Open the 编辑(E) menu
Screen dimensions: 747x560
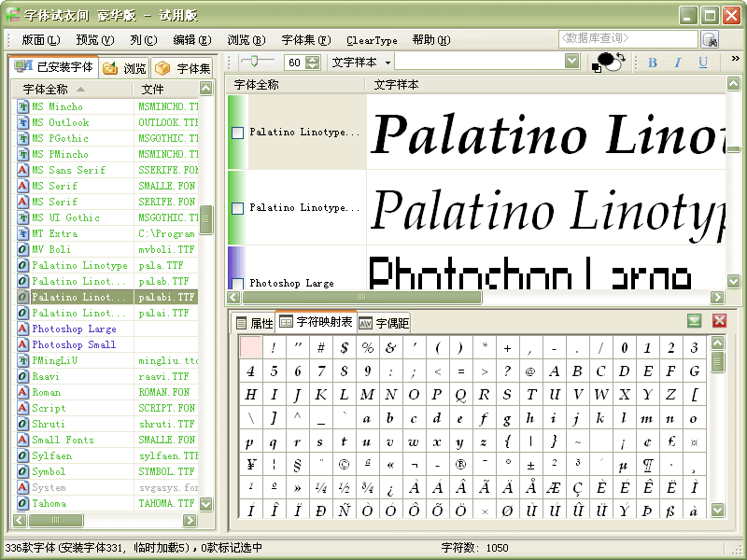click(192, 40)
